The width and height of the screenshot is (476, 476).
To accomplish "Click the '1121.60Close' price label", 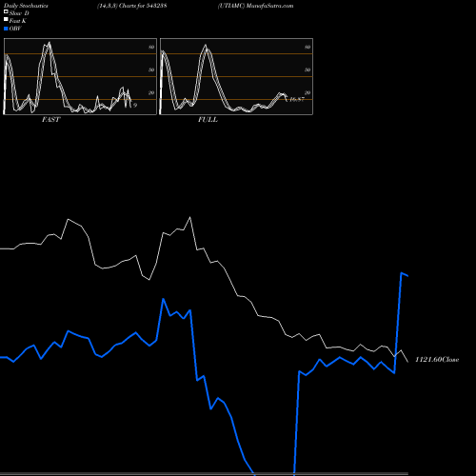I will 437,360.
